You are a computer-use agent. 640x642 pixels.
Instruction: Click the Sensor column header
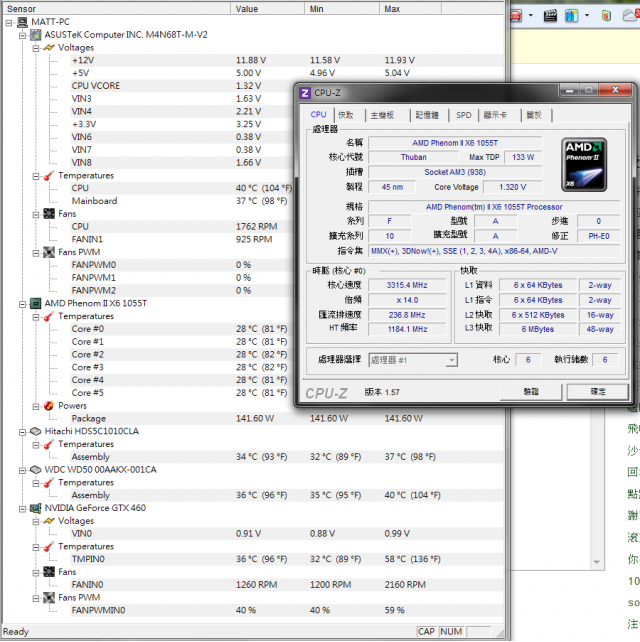coord(116,9)
